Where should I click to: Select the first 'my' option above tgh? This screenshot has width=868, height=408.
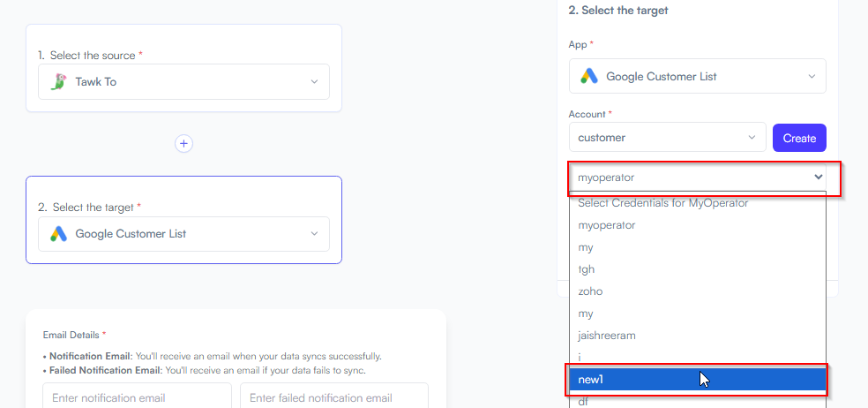tap(698, 247)
